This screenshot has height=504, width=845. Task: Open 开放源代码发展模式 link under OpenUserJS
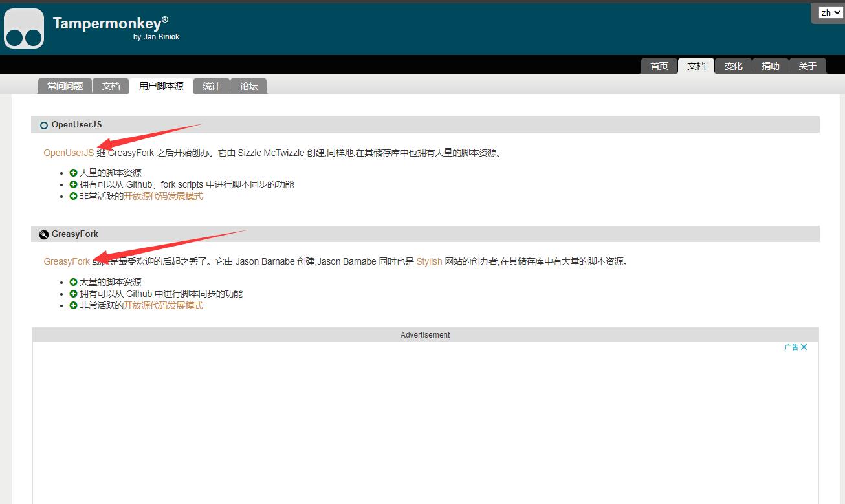[163, 196]
